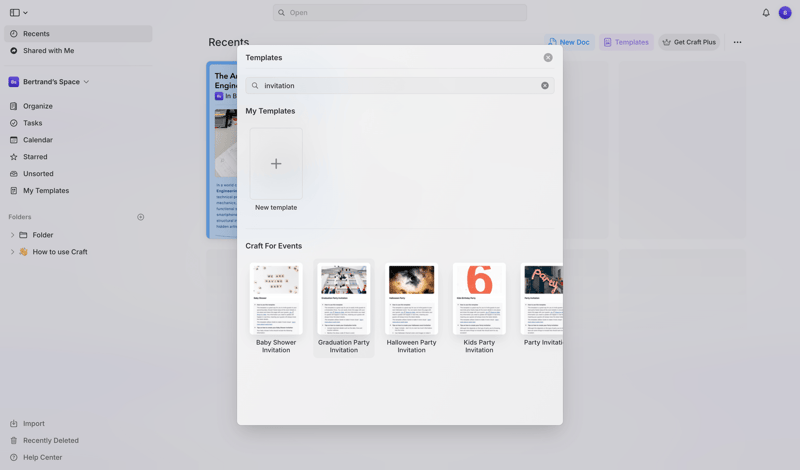Select Graduation Party Invitation template

344,308
